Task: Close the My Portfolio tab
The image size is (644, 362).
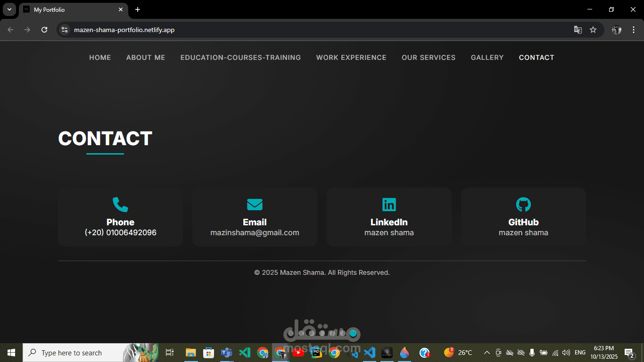Action: 121,9
